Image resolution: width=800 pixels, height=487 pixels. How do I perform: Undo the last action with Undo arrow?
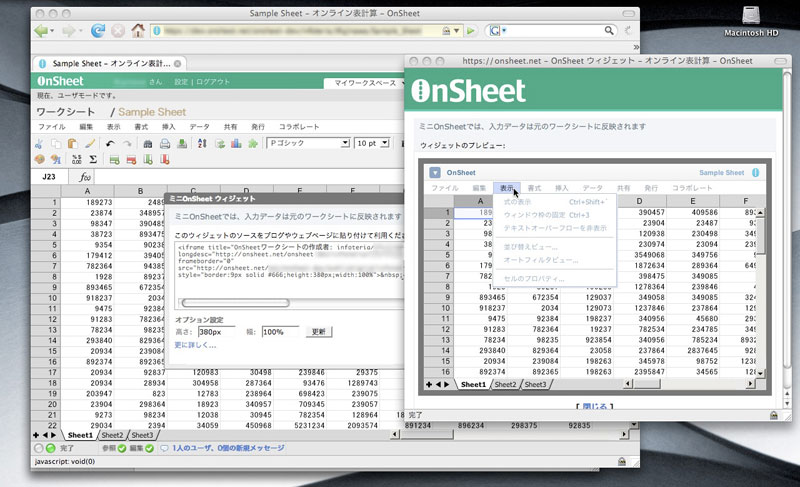pyautogui.click(x=110, y=144)
